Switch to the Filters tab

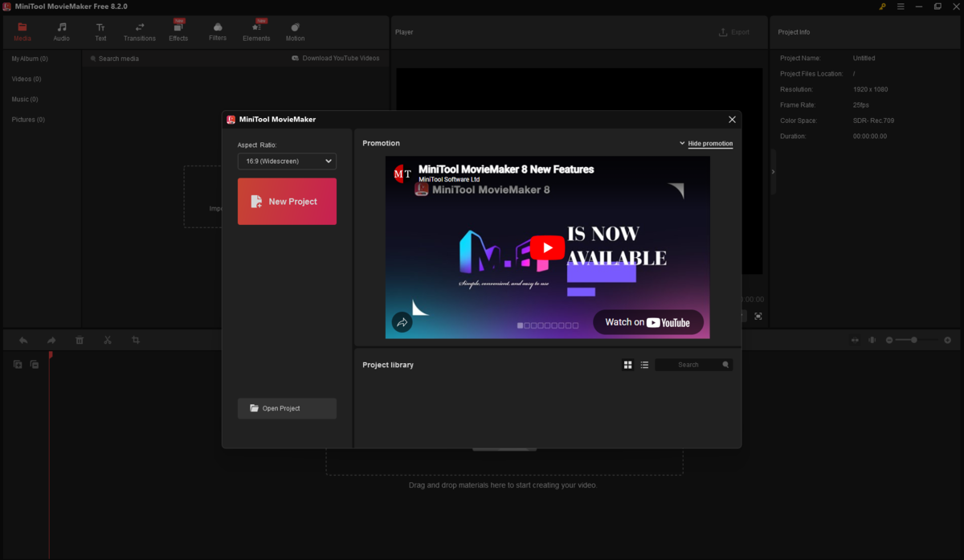[x=218, y=31]
